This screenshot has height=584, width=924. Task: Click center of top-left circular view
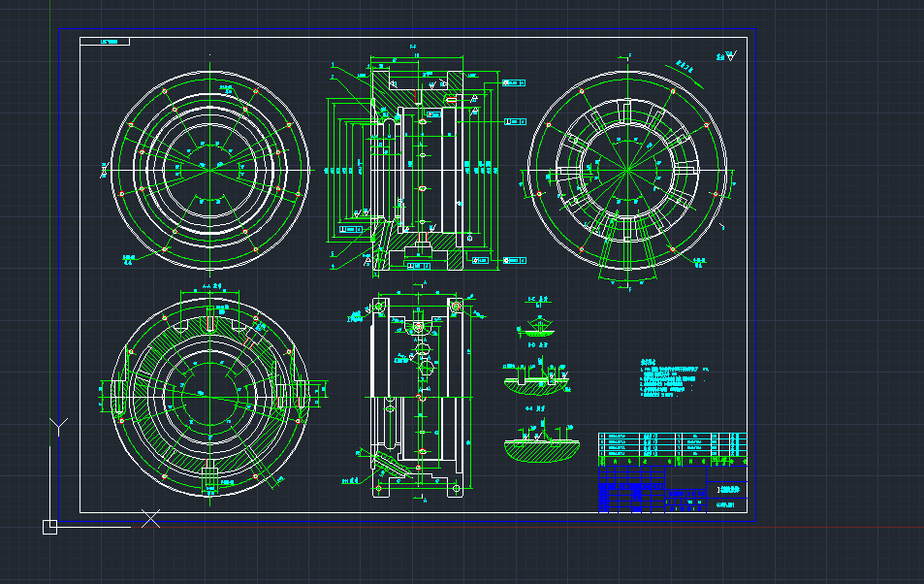tap(209, 168)
